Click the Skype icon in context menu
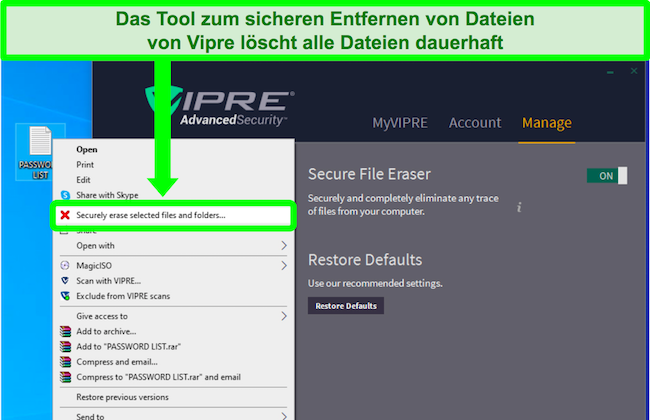The image size is (650, 420). pyautogui.click(x=65, y=195)
